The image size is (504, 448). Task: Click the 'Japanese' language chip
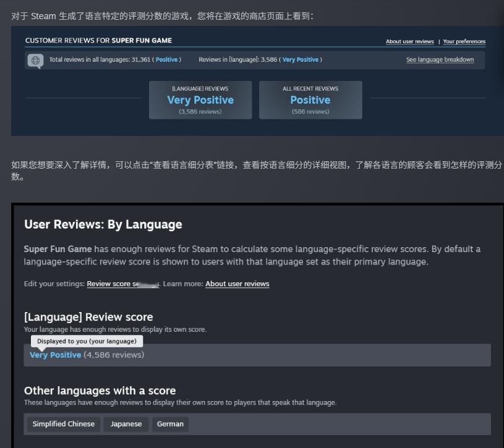126,424
